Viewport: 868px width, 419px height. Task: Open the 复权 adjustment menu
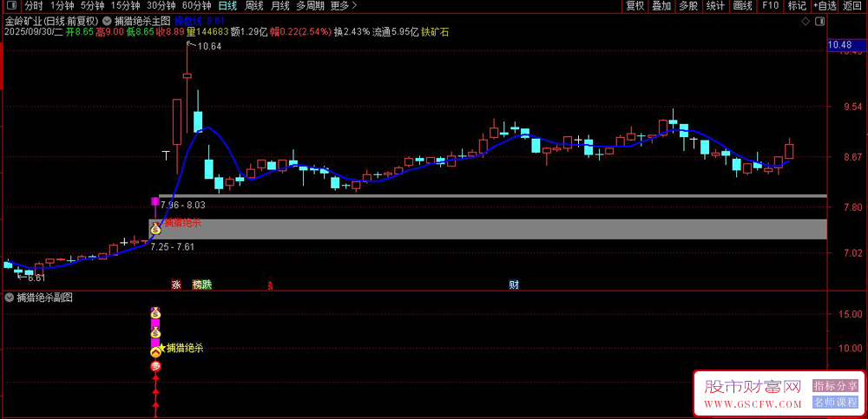635,6
